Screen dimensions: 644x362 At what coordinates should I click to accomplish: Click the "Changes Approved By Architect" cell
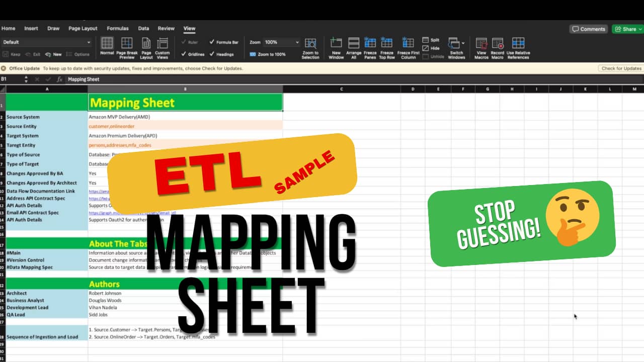coord(47,183)
